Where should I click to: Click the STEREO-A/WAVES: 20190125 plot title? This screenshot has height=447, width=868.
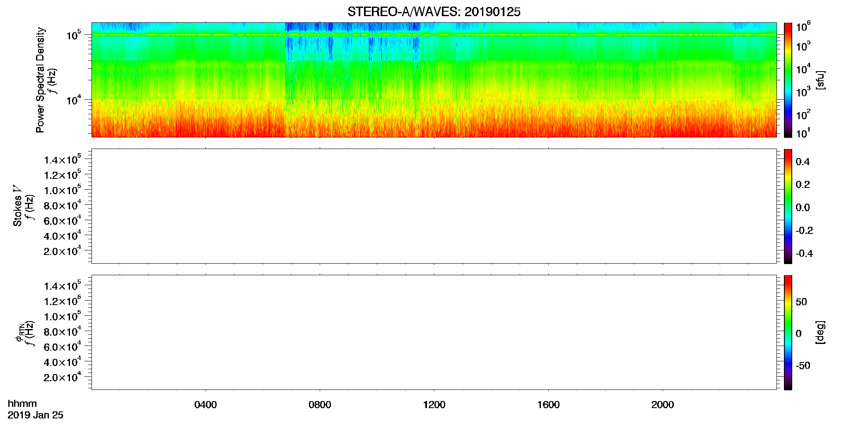click(434, 12)
